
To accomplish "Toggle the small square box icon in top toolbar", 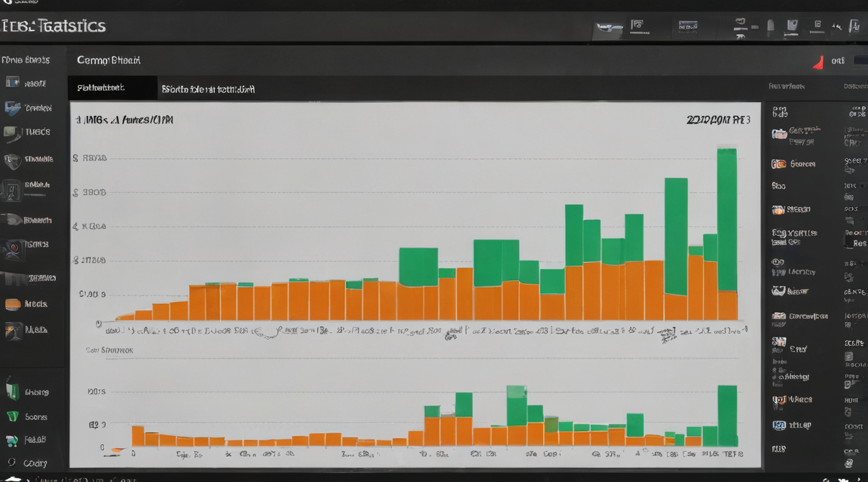I will (818, 25).
